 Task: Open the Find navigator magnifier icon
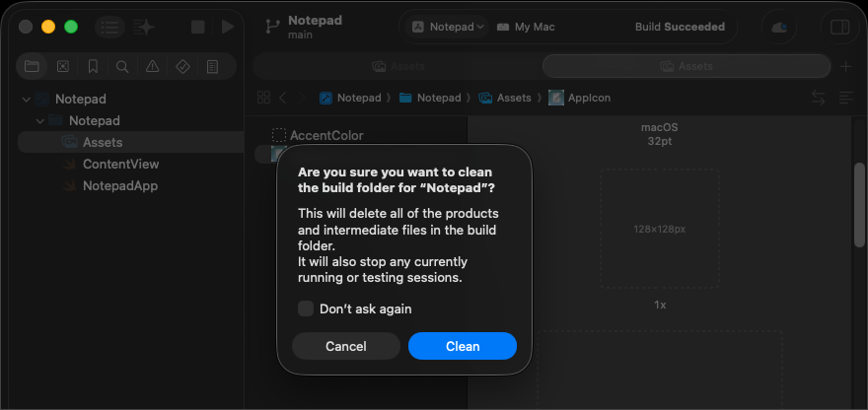click(122, 67)
